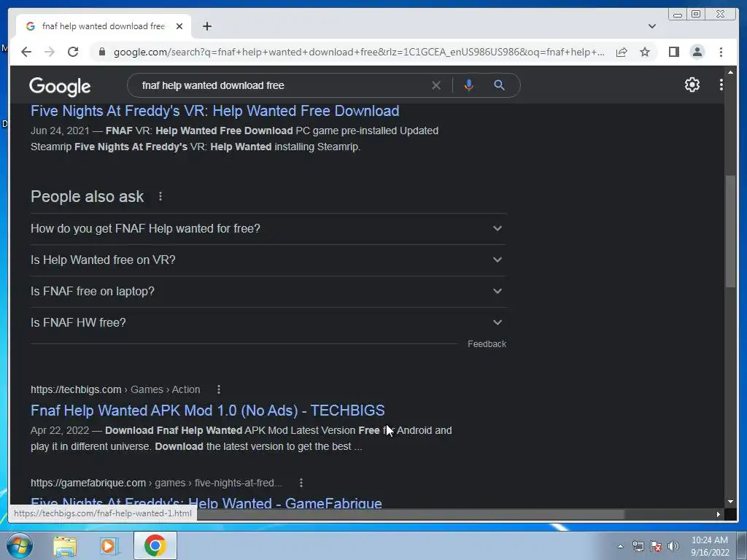Image resolution: width=747 pixels, height=560 pixels.
Task: Expand "Is FNAF free on laptop?"
Action: tap(268, 292)
